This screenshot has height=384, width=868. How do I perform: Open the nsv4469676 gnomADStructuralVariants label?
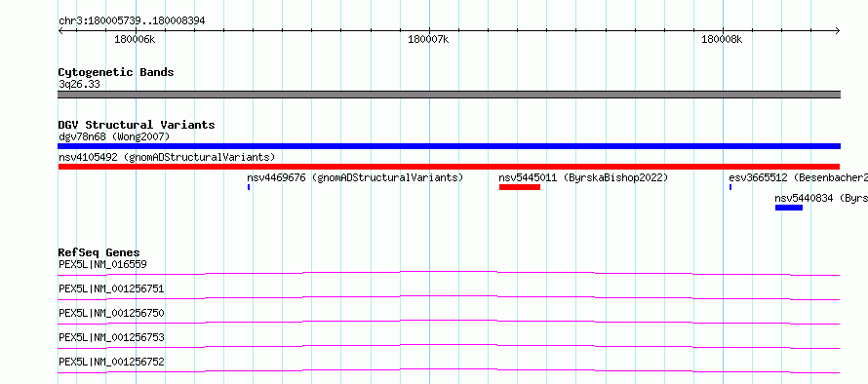(x=355, y=177)
